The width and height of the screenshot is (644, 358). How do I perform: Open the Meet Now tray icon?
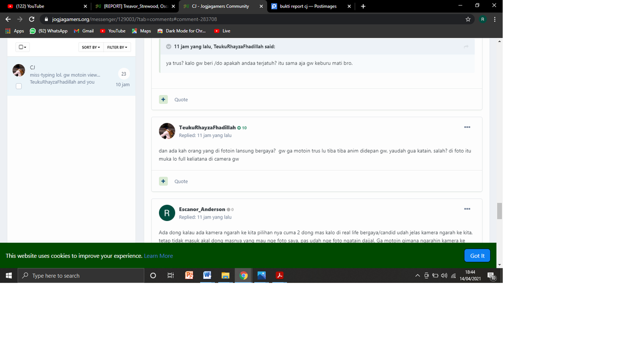[426, 275]
